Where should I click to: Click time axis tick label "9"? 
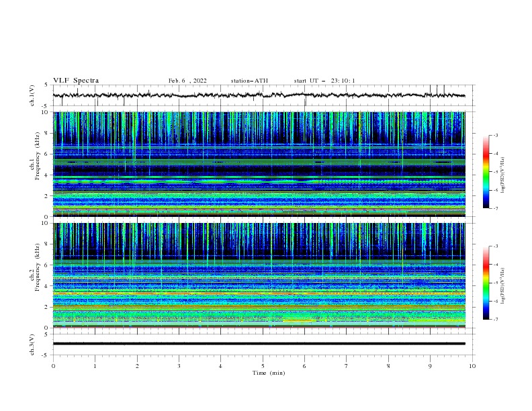[x=430, y=366]
